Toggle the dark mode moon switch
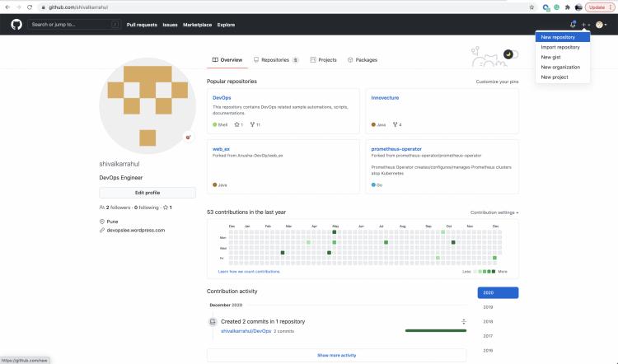Viewport: 618px width, 364px height. pyautogui.click(x=508, y=54)
